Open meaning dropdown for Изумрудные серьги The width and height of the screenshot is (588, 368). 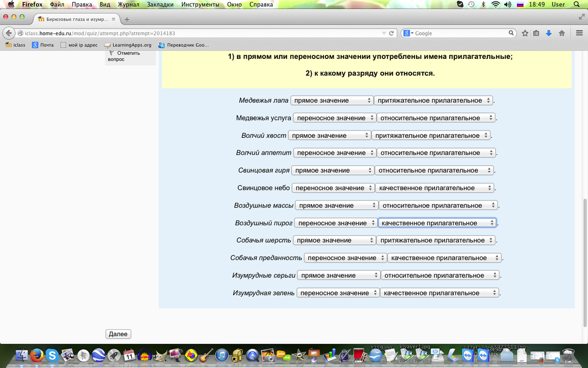pyautogui.click(x=339, y=275)
